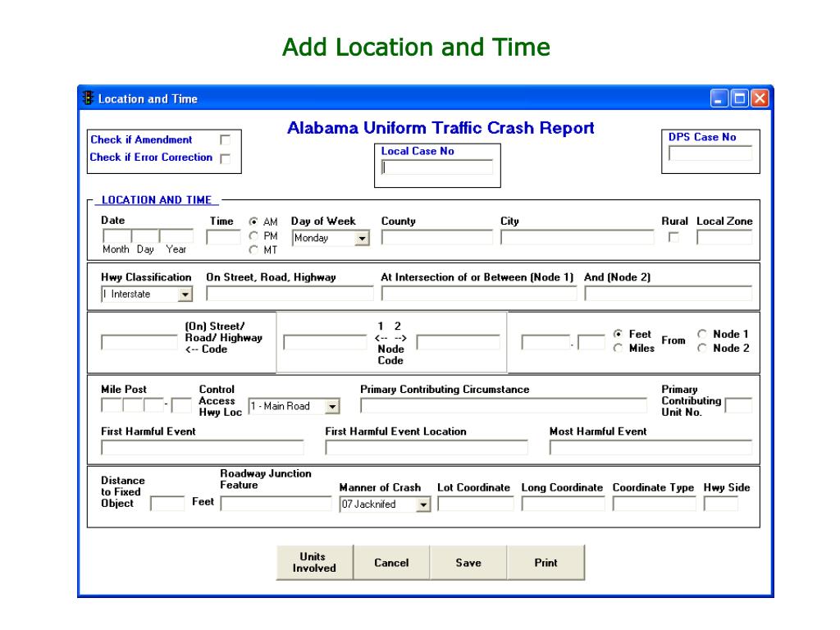The height and width of the screenshot is (630, 840).
Task: Click the Hwy Side field
Action: (x=721, y=504)
